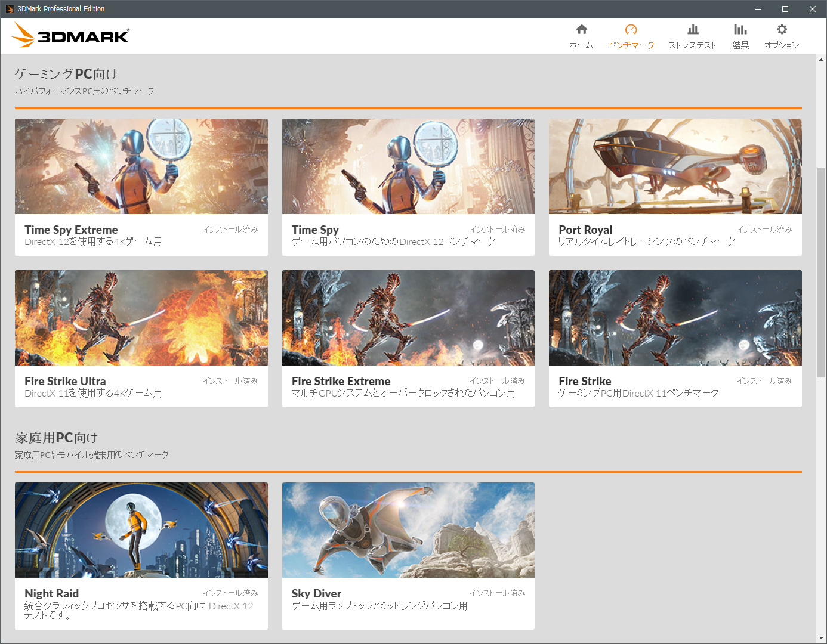
Task: Click the 3DMark logo
Action: 70,36
